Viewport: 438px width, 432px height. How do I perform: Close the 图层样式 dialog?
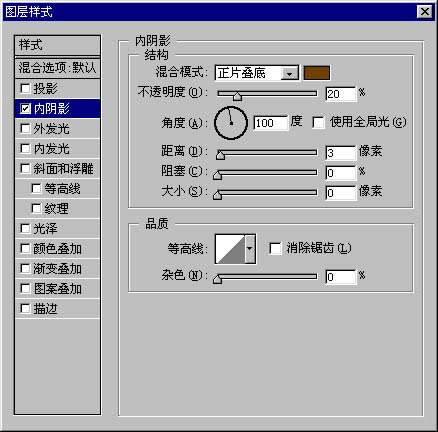point(424,12)
